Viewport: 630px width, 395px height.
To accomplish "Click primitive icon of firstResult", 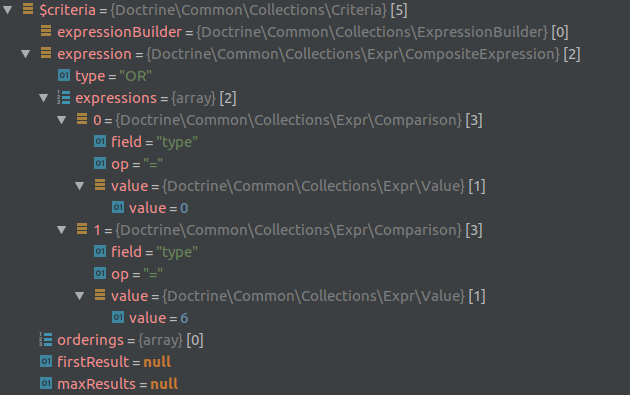I will pos(46,361).
